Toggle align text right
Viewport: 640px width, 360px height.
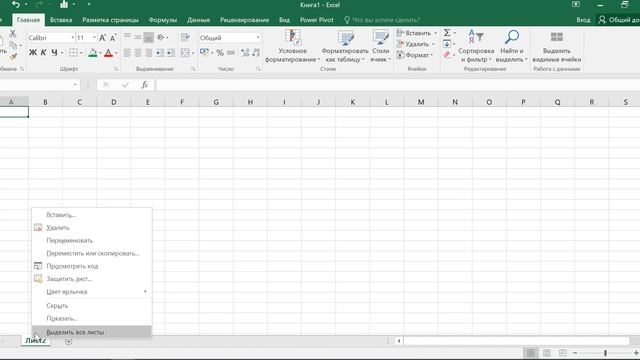click(x=149, y=53)
